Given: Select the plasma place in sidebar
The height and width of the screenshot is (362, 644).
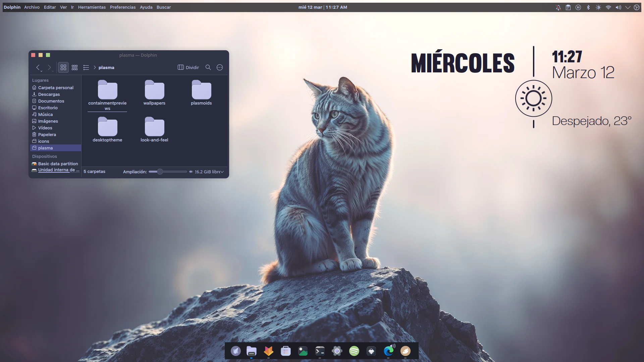Looking at the screenshot, I should point(56,148).
